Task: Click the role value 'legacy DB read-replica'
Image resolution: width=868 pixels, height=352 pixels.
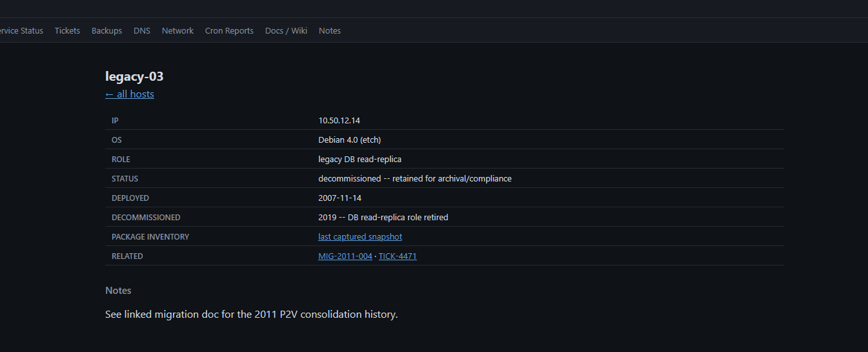Action: pos(359,159)
